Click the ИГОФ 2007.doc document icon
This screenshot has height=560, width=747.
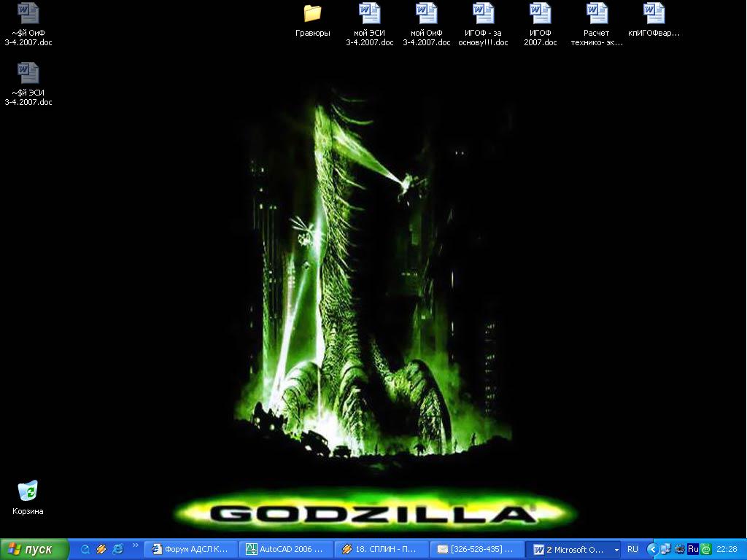pyautogui.click(x=540, y=13)
